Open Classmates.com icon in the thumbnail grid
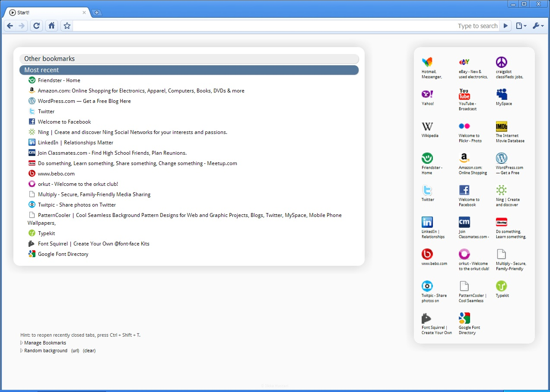 [x=464, y=222]
